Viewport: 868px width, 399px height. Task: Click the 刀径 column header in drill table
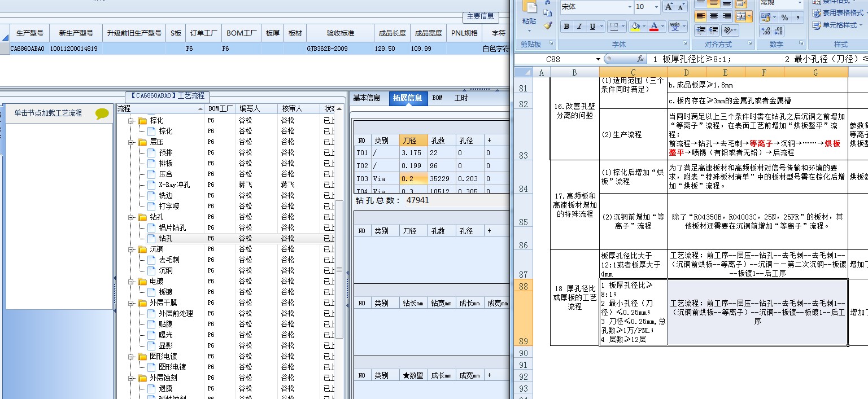(x=412, y=141)
